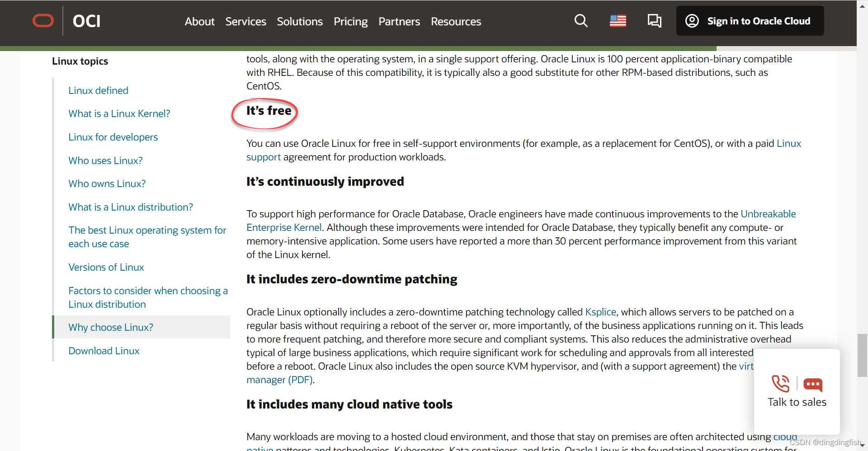Open the Resources menu
Screen dimensions: 868x451
[x=456, y=21]
